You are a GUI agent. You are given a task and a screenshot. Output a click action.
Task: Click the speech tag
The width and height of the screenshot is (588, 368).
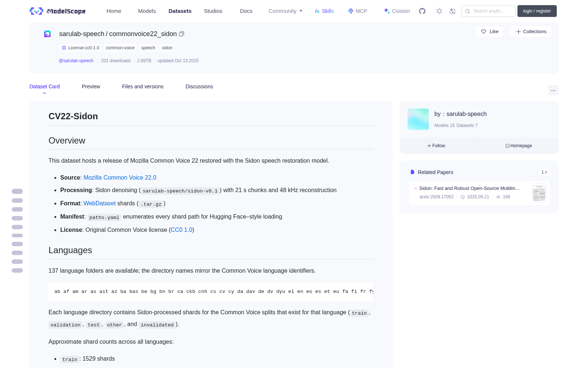(x=148, y=48)
